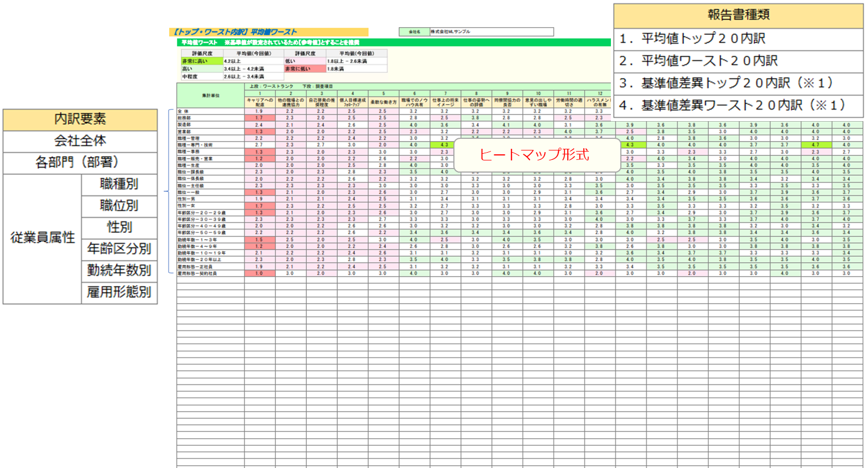Click the company name field 株式会社MLサンプル

click(491, 32)
